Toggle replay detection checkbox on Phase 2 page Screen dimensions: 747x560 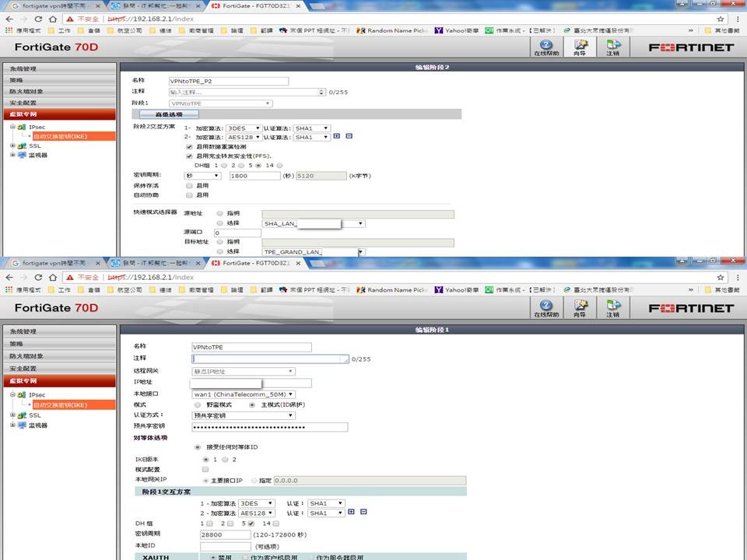[189, 147]
